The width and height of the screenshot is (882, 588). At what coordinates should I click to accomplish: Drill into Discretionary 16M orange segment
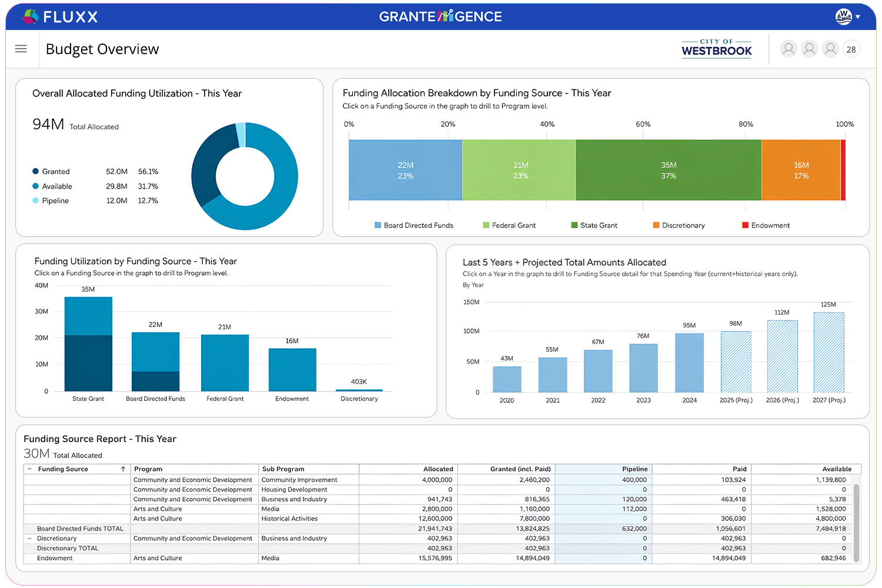801,170
